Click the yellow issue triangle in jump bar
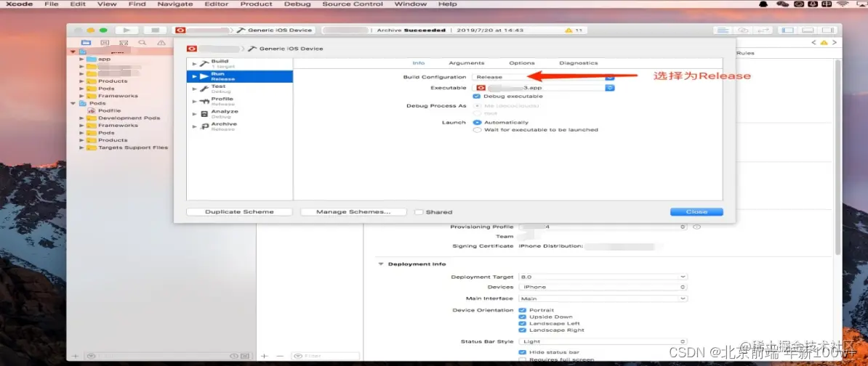The image size is (868, 366). (824, 43)
